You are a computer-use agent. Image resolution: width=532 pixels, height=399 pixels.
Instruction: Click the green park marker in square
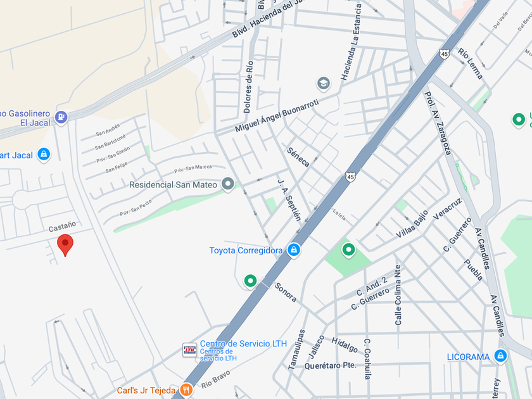pos(348,250)
